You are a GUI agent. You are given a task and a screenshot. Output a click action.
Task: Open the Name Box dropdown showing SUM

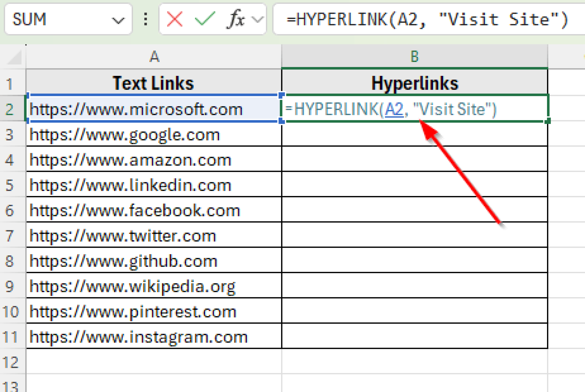point(119,19)
